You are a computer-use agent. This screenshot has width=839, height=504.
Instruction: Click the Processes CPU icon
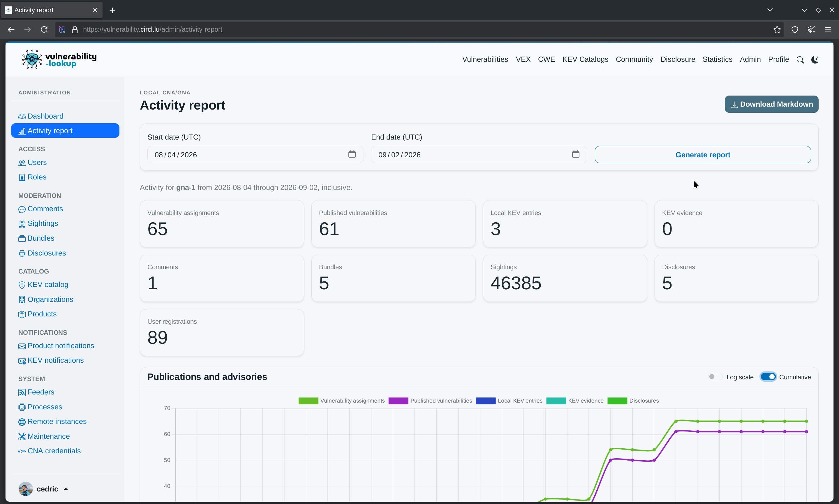(22, 407)
